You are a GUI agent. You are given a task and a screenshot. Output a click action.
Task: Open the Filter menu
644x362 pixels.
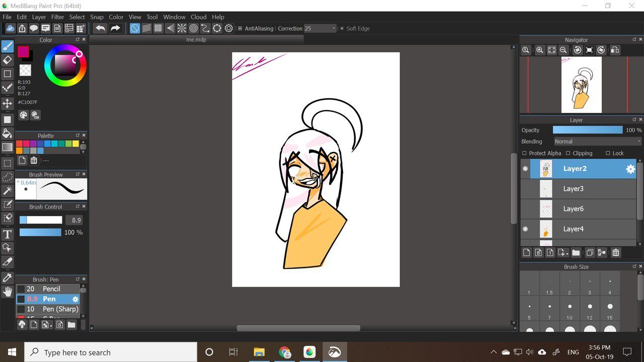[58, 17]
